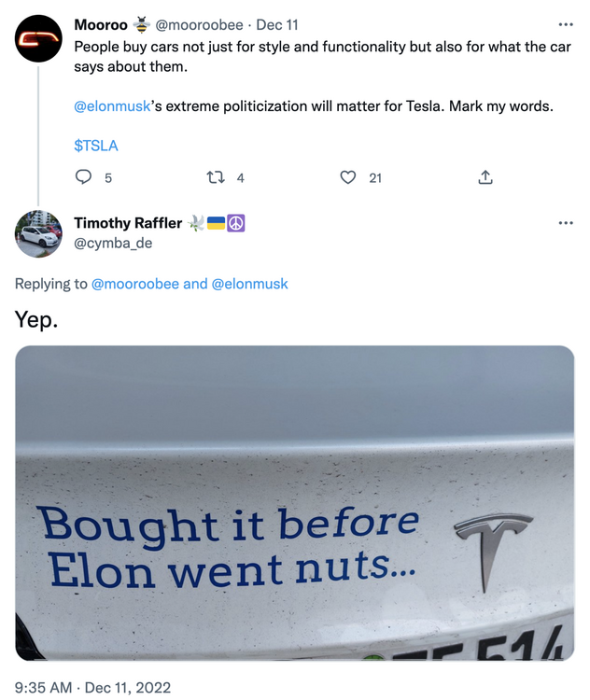This screenshot has width=590, height=700.
Task: Open more options on Timothy Raffler's tweet
Action: tap(566, 224)
